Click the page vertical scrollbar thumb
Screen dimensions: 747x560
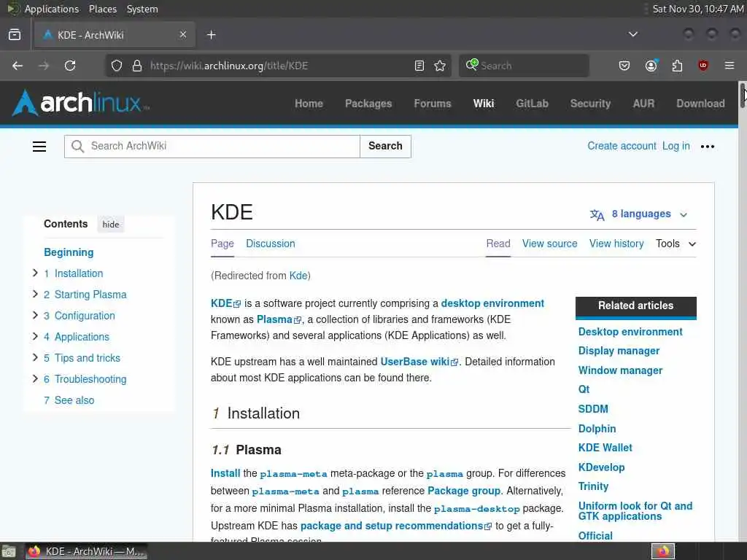[743, 96]
